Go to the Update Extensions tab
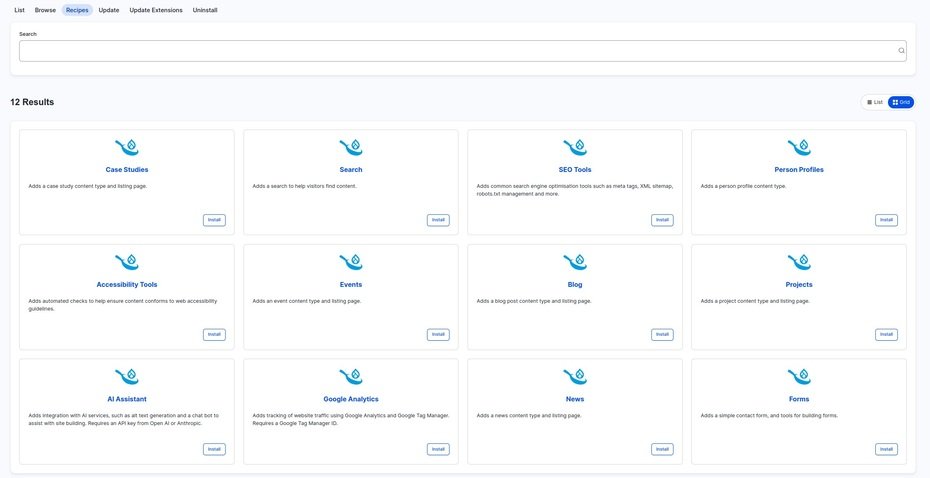930x478 pixels. 156,10
